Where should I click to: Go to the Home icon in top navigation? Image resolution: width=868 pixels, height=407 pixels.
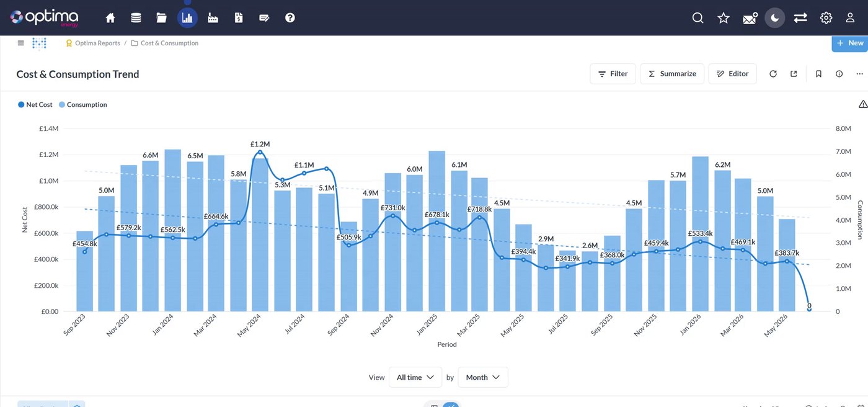pyautogui.click(x=110, y=18)
